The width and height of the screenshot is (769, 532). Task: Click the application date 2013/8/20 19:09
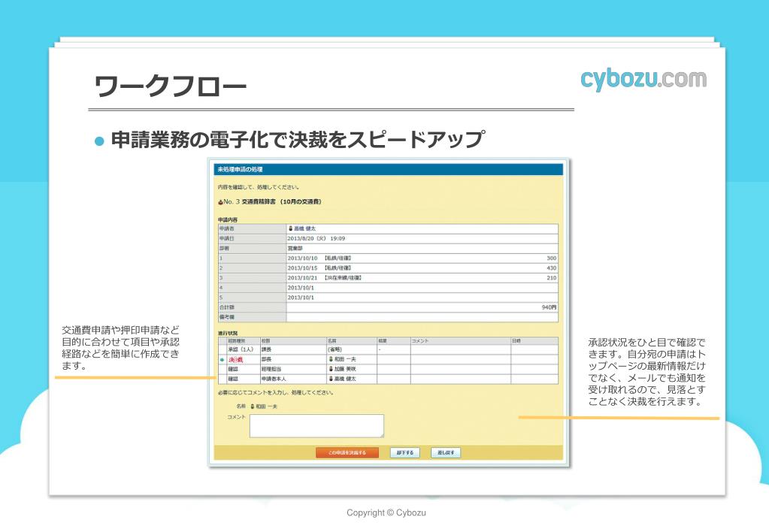[x=316, y=238]
